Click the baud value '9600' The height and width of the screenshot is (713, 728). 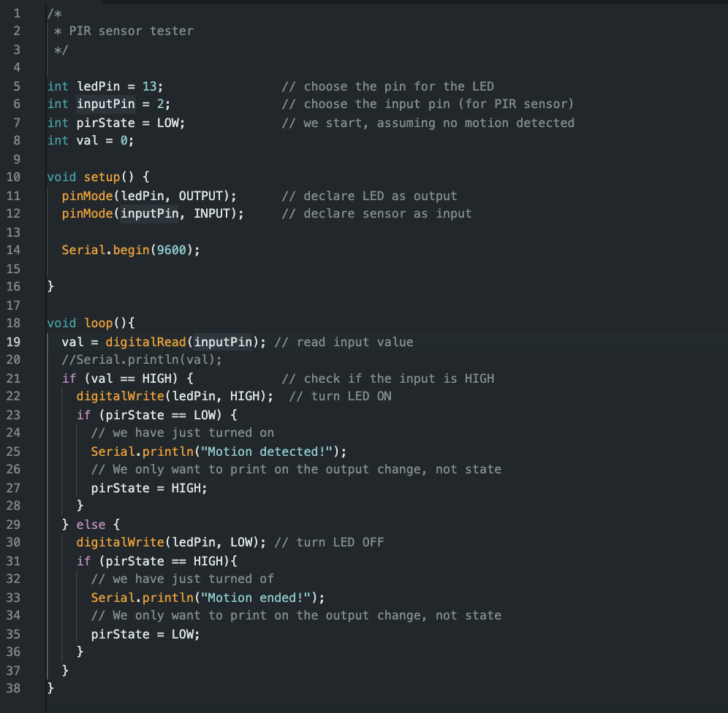(x=171, y=250)
